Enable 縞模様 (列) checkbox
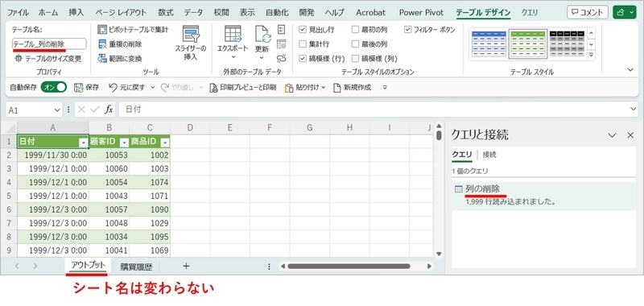Screen dimensions: 644x306 tap(355, 59)
